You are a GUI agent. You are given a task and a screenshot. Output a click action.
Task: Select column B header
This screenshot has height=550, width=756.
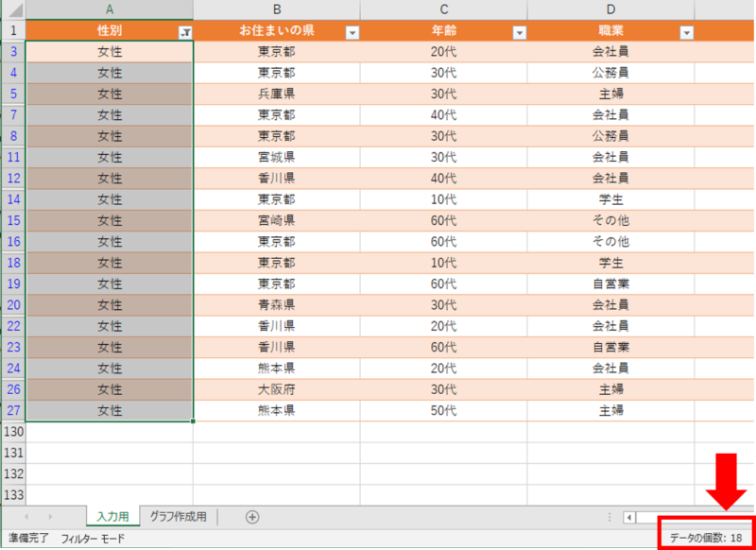pos(277,9)
